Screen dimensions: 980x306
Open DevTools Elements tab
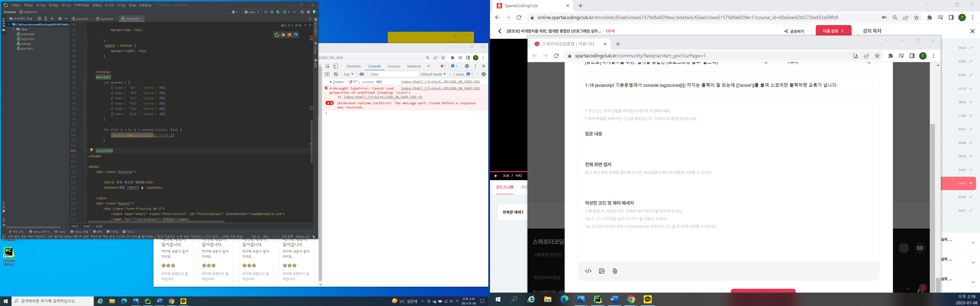click(x=353, y=66)
